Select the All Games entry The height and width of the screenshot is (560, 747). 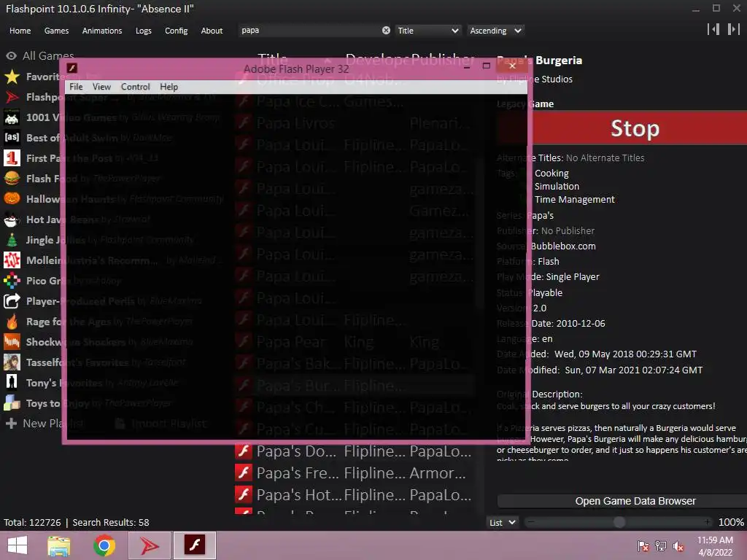(41, 55)
